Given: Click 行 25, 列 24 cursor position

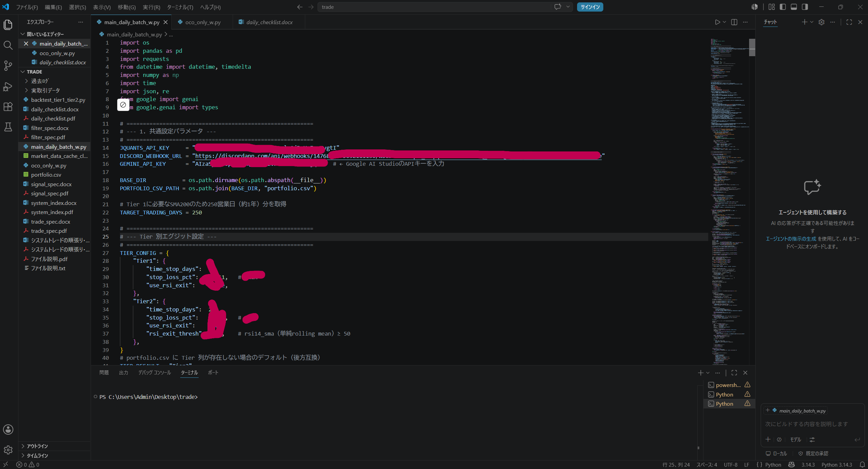Looking at the screenshot, I should (x=676, y=465).
